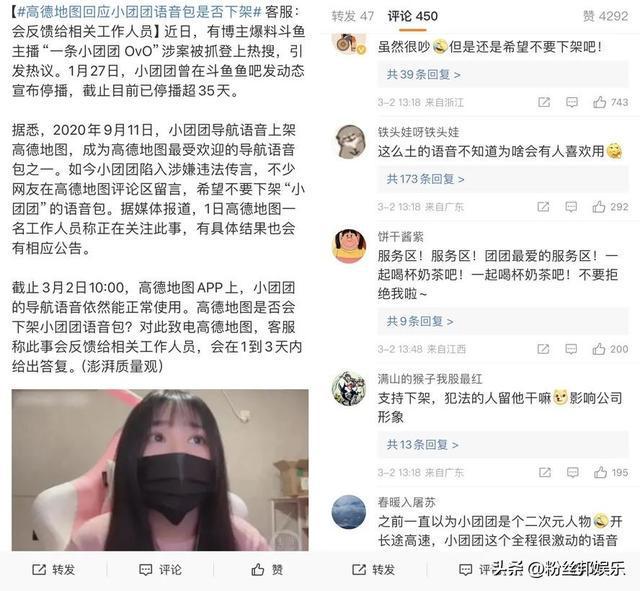Show 共9条回复 replies
Screen dimensions: 640x591
420,321
